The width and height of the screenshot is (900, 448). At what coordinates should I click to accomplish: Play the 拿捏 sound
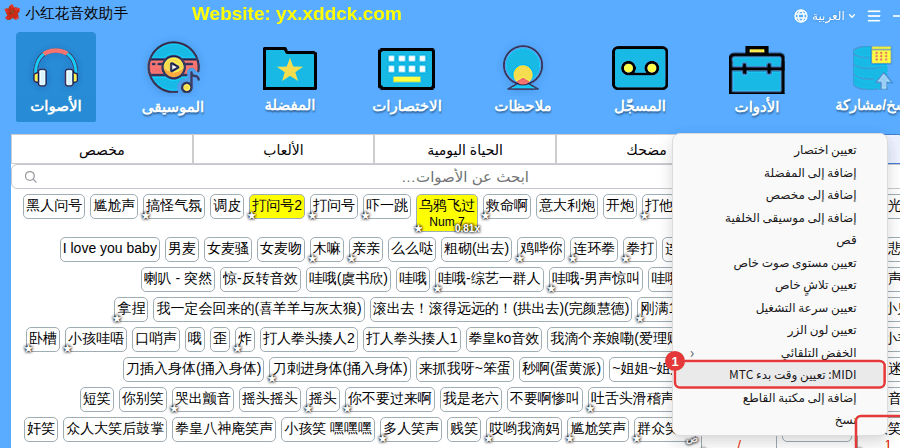(x=131, y=309)
